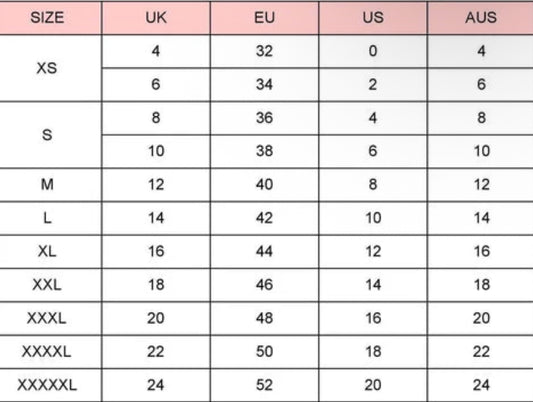Select the XL size label

tap(47, 251)
